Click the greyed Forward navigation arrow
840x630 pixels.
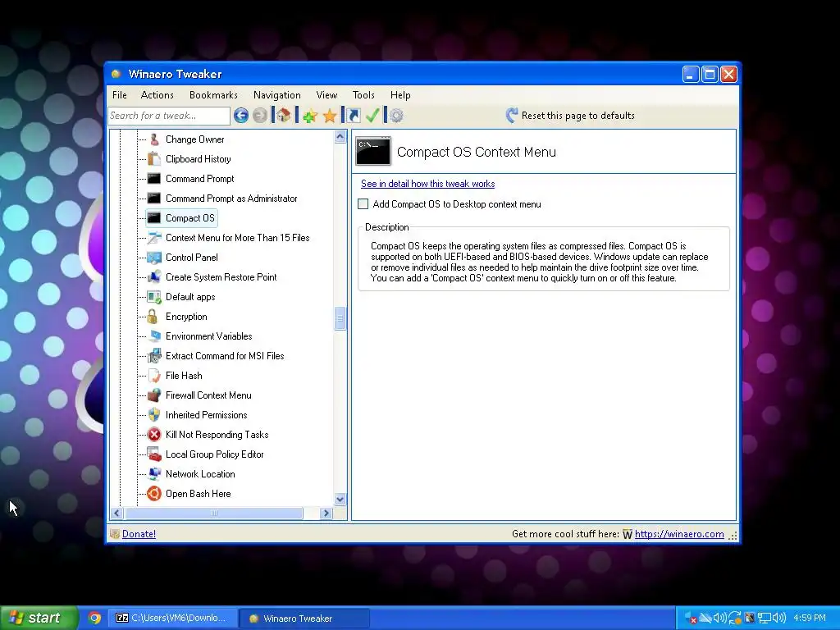tap(260, 115)
